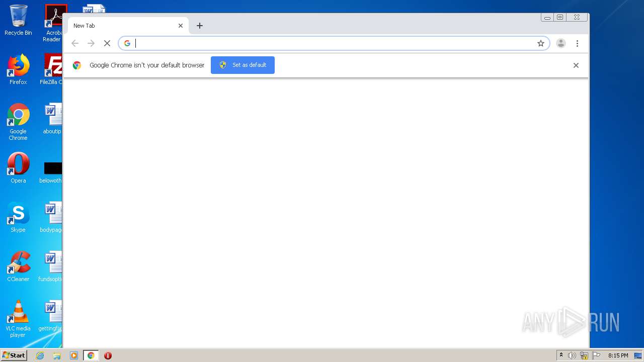This screenshot has height=362, width=644.
Task: Show hidden system tray icons
Action: click(561, 355)
